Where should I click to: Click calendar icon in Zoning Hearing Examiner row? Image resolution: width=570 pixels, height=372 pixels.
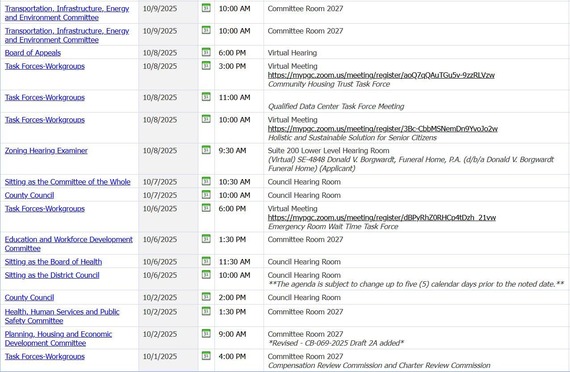pyautogui.click(x=206, y=150)
